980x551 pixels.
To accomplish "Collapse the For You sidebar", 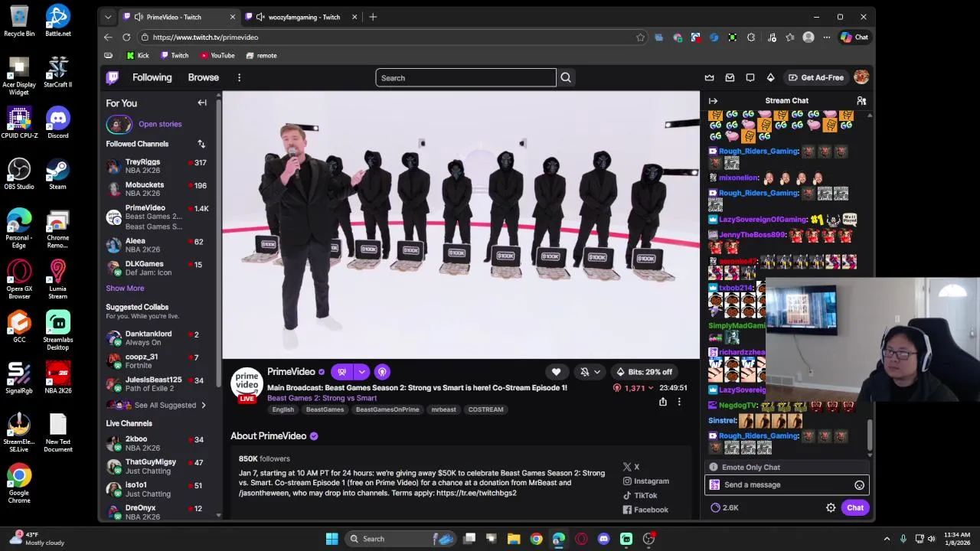I will pyautogui.click(x=202, y=103).
